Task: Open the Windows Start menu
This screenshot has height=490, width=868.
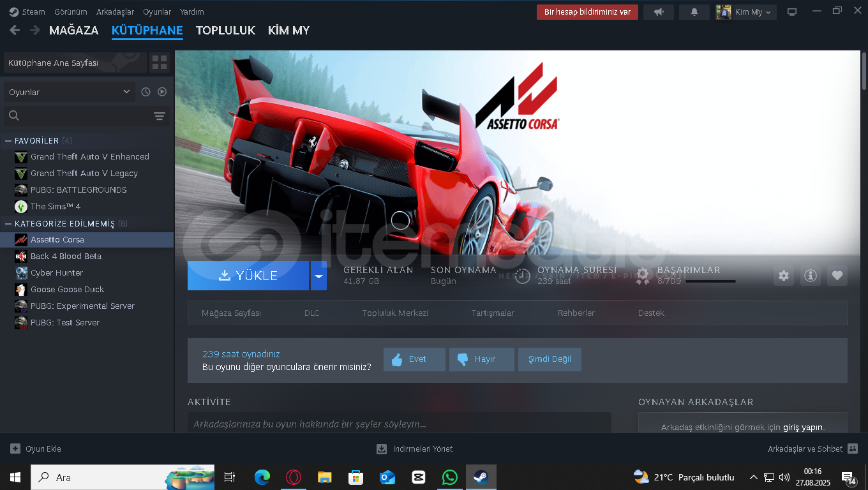Action: (15, 477)
